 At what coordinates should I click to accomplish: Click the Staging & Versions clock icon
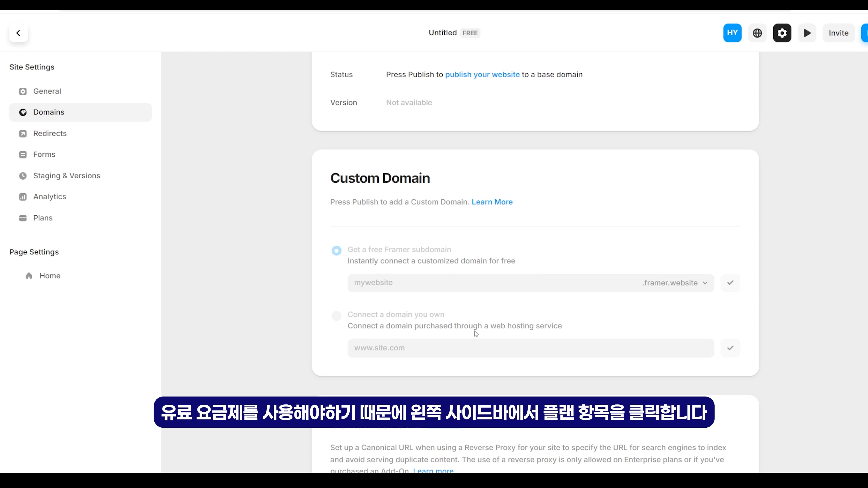pos(23,176)
